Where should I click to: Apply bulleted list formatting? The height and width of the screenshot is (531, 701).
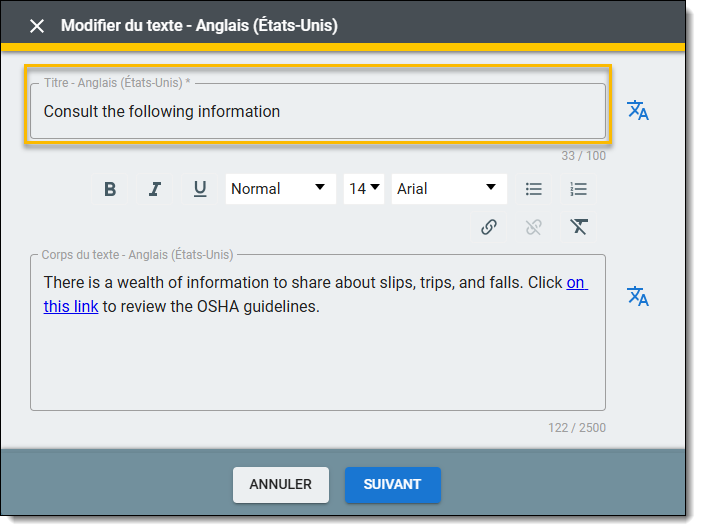point(534,189)
